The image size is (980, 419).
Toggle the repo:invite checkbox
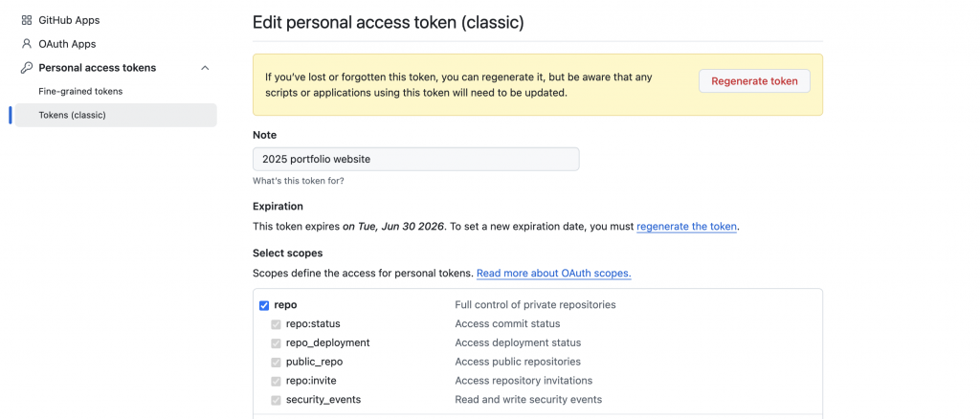pyautogui.click(x=277, y=381)
